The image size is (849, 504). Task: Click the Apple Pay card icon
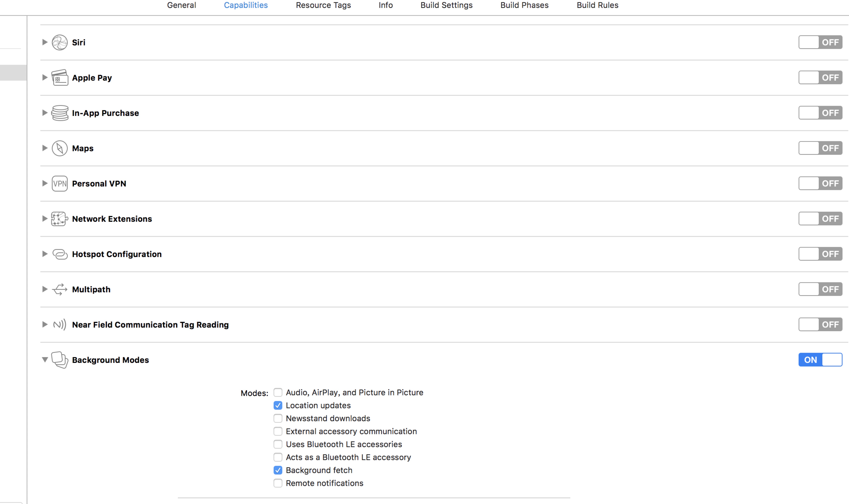point(59,78)
